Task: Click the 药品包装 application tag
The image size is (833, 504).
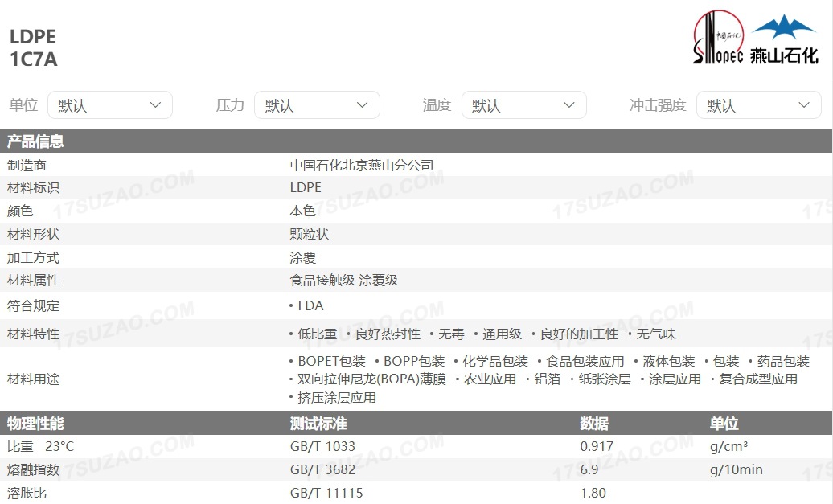Action: 783,361
